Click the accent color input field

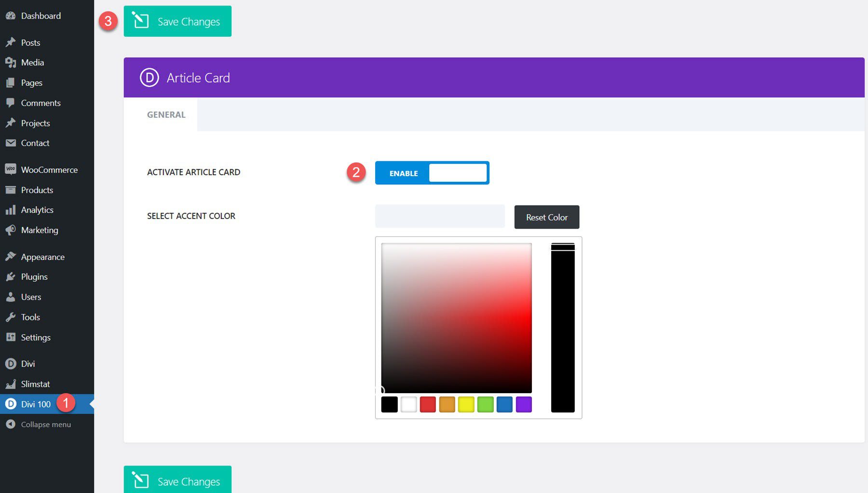(x=439, y=216)
